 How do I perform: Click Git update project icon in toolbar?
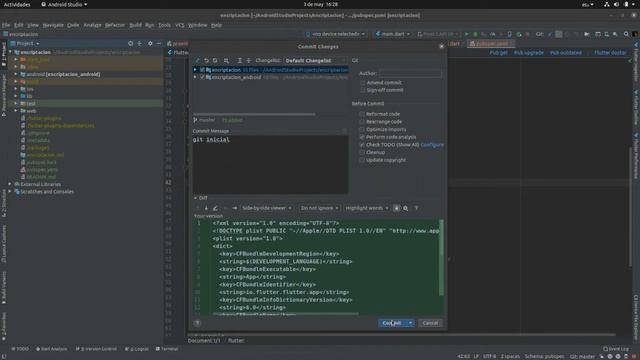pyautogui.click(x=550, y=34)
